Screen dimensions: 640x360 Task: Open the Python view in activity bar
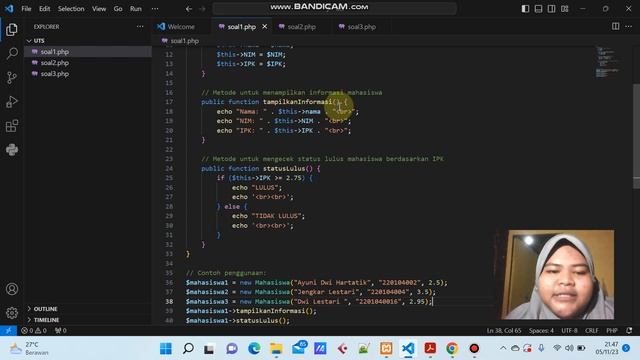12,149
